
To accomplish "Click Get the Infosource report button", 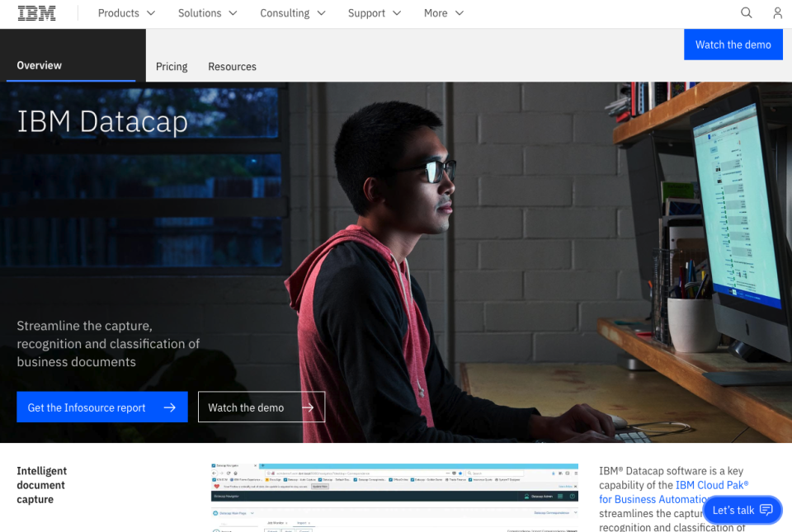I will pyautogui.click(x=102, y=407).
